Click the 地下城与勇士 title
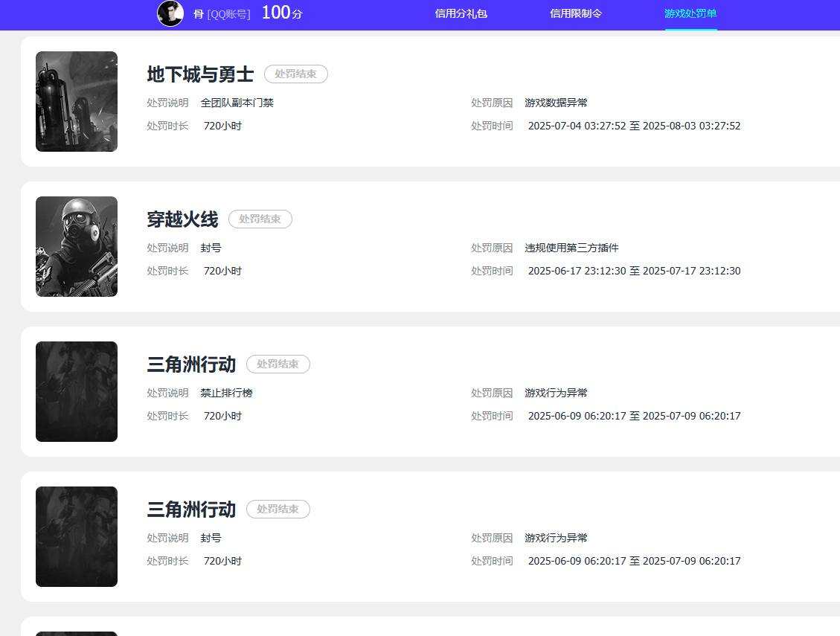 (200, 74)
